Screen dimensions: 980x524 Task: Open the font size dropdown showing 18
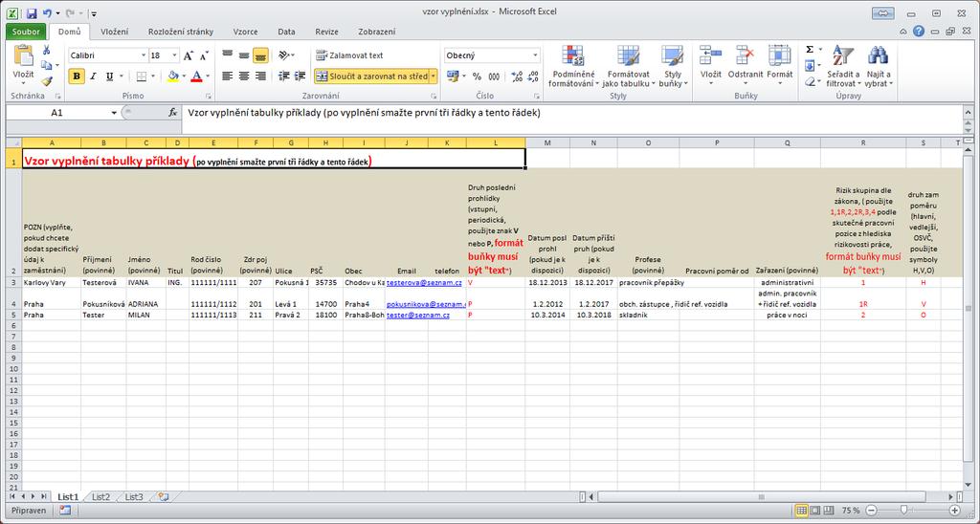coord(174,55)
